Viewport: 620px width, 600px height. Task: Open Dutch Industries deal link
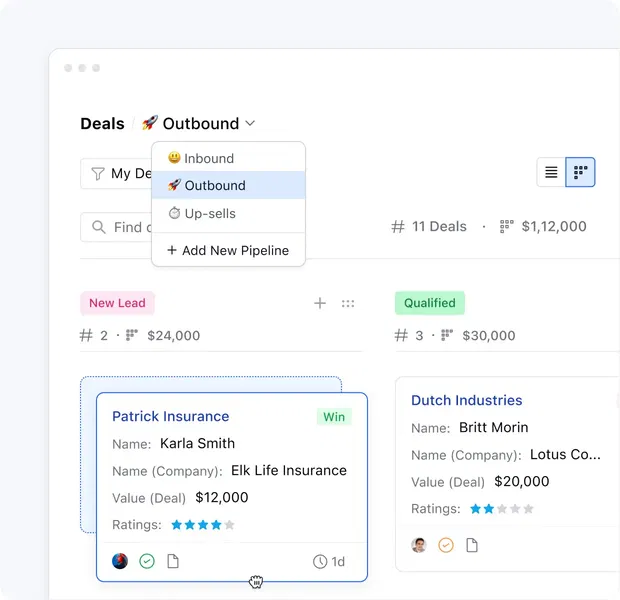point(466,400)
